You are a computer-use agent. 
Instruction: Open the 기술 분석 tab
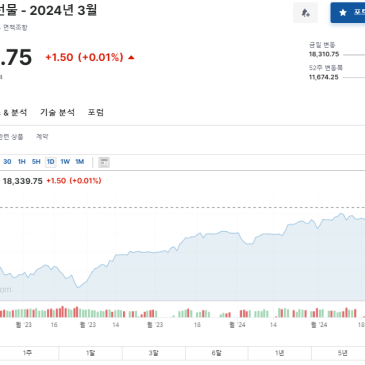tap(57, 112)
